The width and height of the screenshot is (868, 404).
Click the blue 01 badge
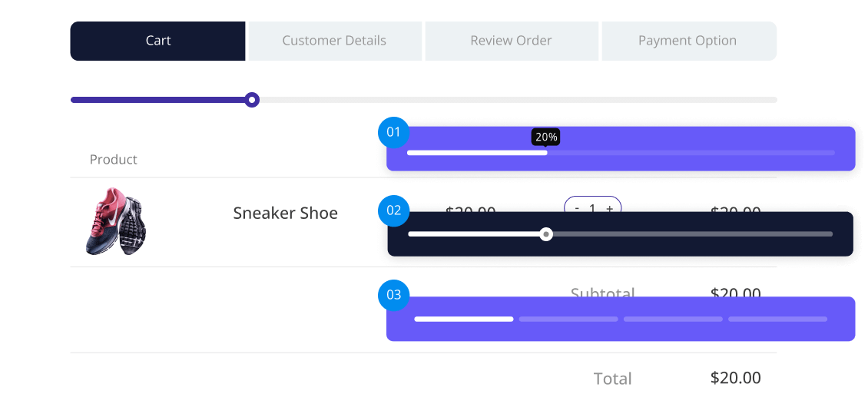click(394, 132)
